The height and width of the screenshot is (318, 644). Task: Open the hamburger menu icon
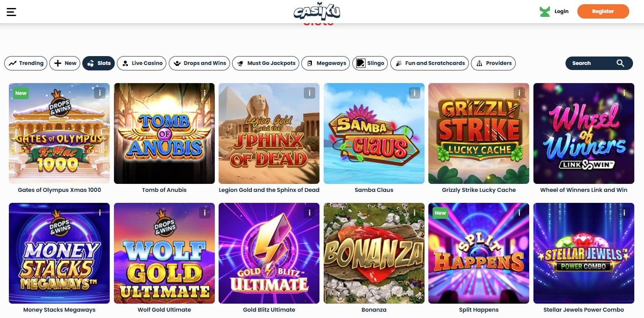[11, 12]
